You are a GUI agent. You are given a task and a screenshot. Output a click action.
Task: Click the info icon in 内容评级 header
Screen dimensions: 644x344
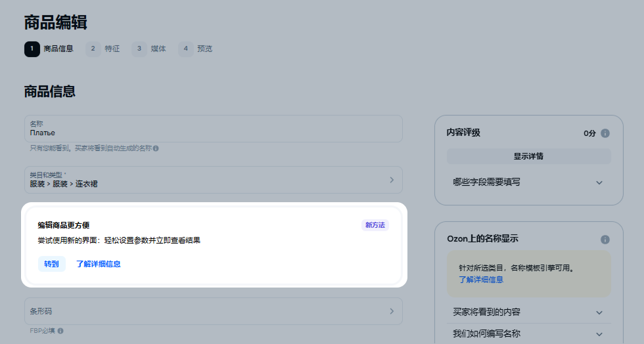pos(605,133)
